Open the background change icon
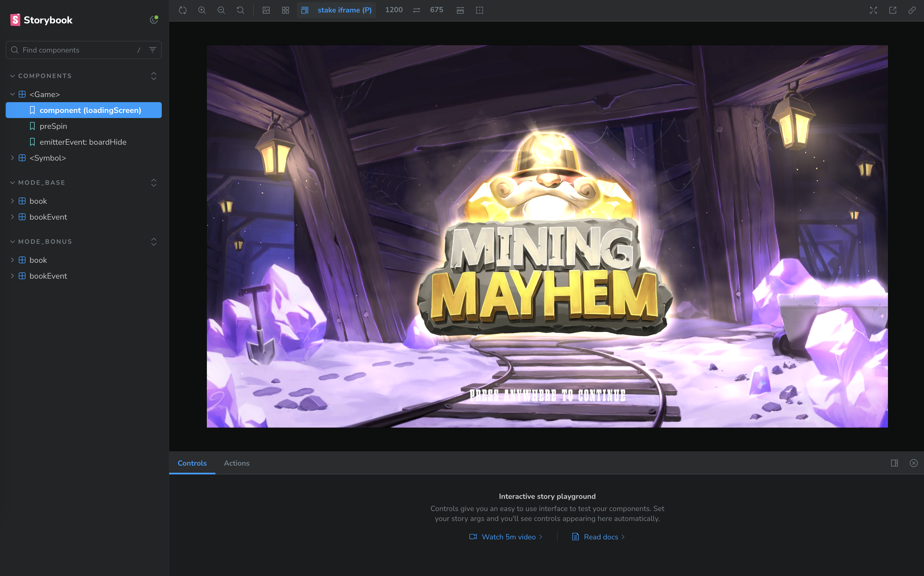This screenshot has height=576, width=924. click(x=266, y=10)
